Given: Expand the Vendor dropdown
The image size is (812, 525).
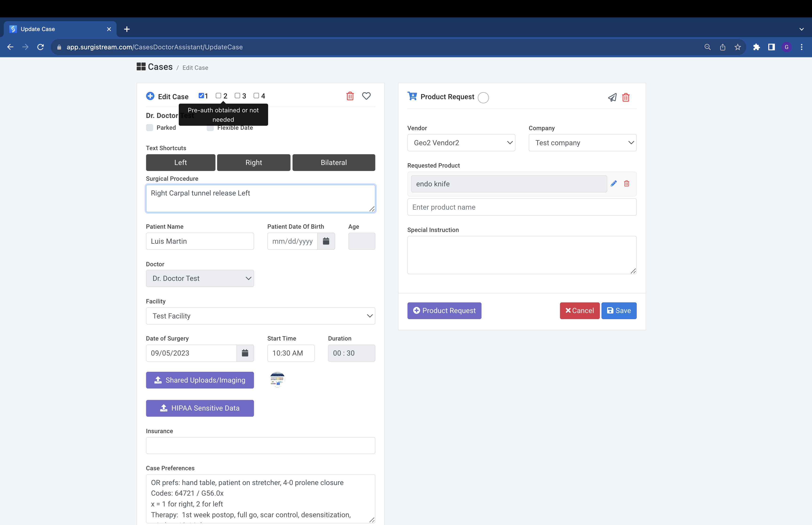Looking at the screenshot, I should [x=461, y=142].
